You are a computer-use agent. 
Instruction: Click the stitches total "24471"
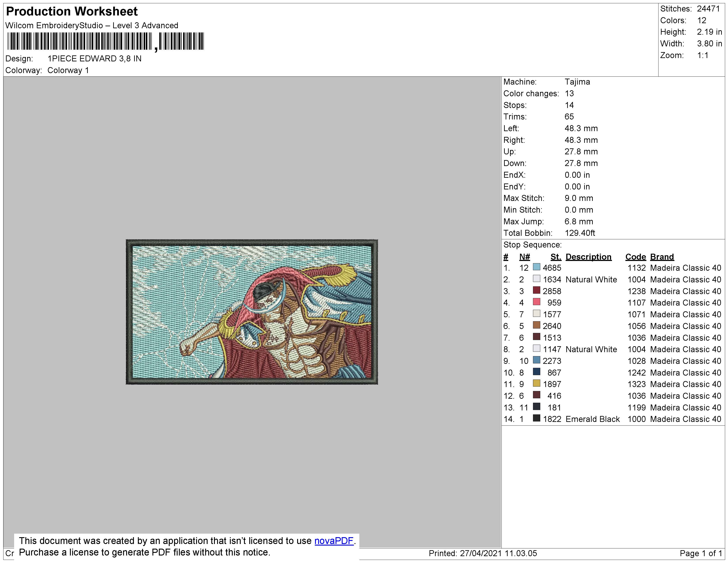tap(709, 9)
